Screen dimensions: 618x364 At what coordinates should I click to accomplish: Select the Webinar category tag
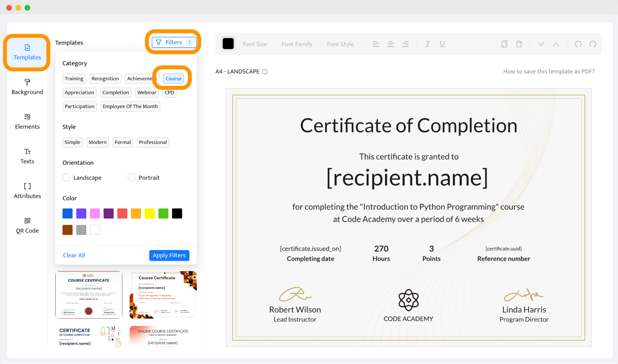147,92
